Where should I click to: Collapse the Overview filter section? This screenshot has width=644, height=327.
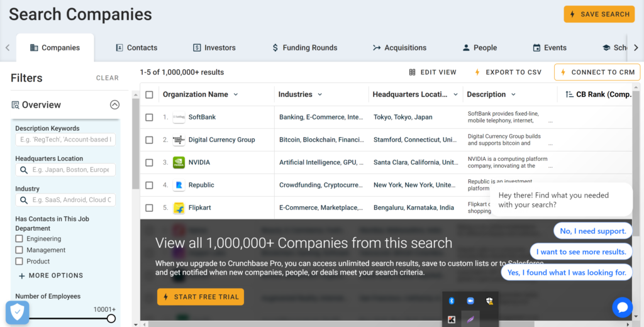(114, 105)
